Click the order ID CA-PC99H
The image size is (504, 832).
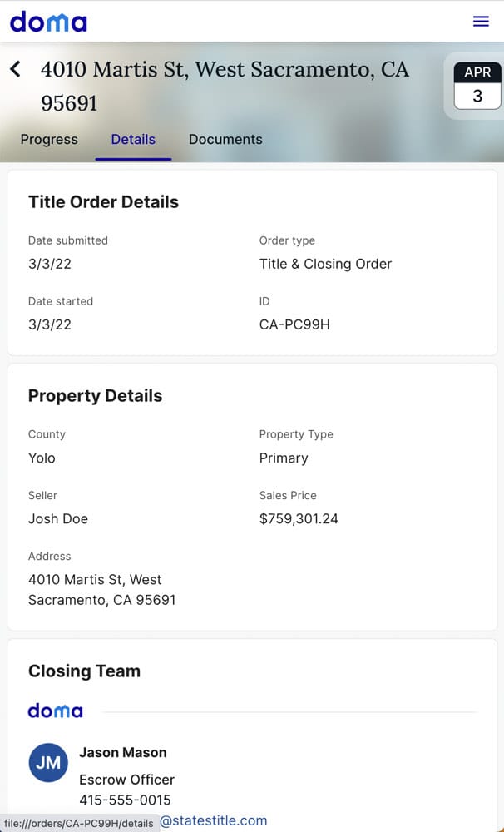(x=294, y=324)
